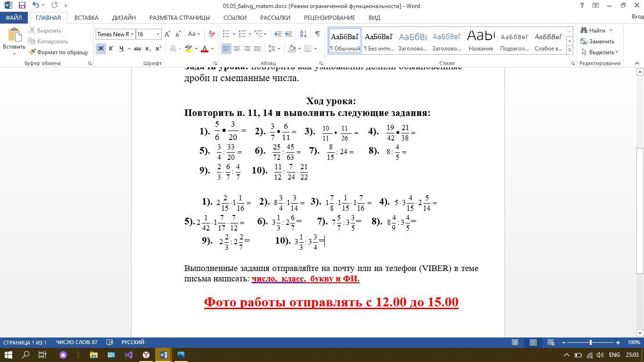644x362 pixels.
Task: Show or hide paragraph marks
Action: (x=317, y=34)
